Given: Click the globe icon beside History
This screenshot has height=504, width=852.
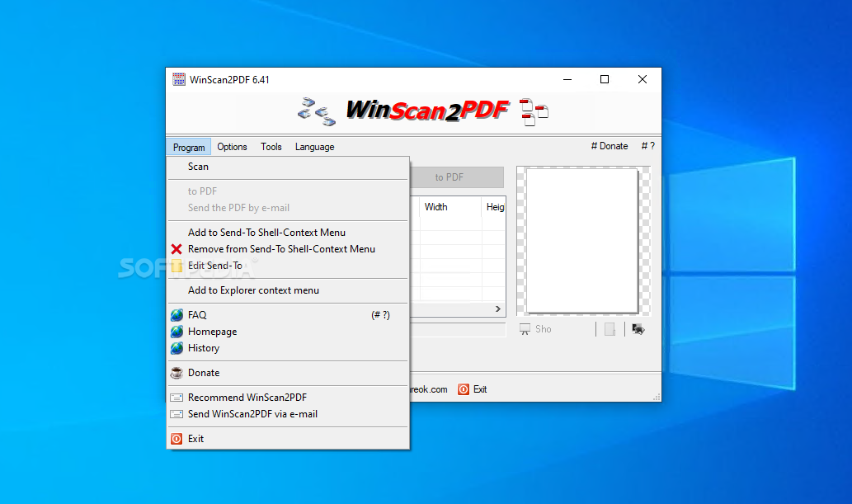Looking at the screenshot, I should pyautogui.click(x=177, y=348).
